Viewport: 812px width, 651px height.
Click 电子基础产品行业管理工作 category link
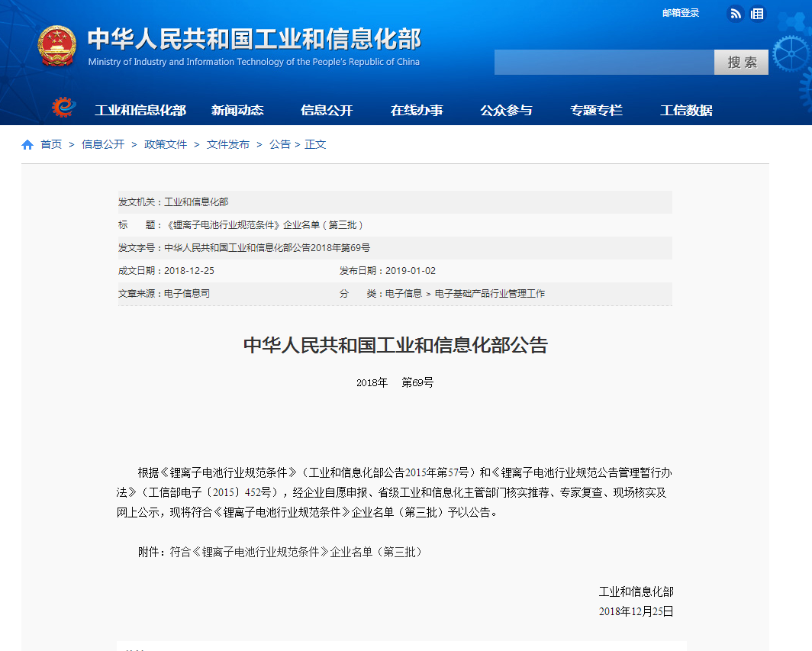point(489,293)
